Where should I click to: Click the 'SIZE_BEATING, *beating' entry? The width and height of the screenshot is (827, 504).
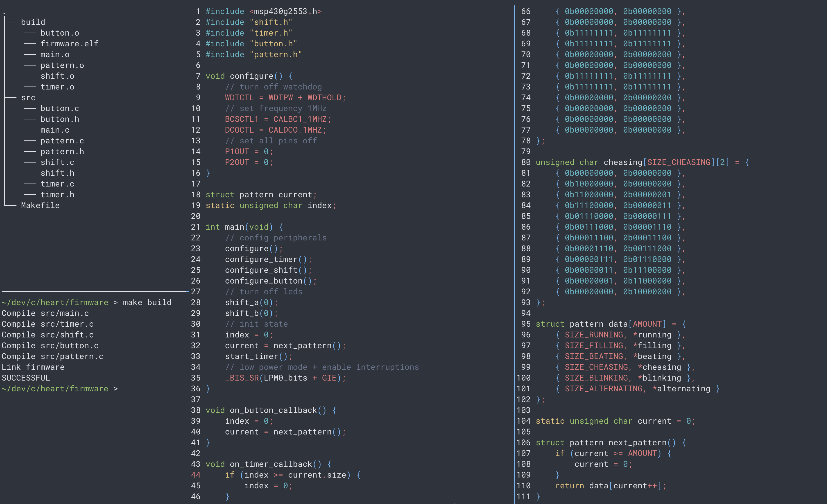620,356
